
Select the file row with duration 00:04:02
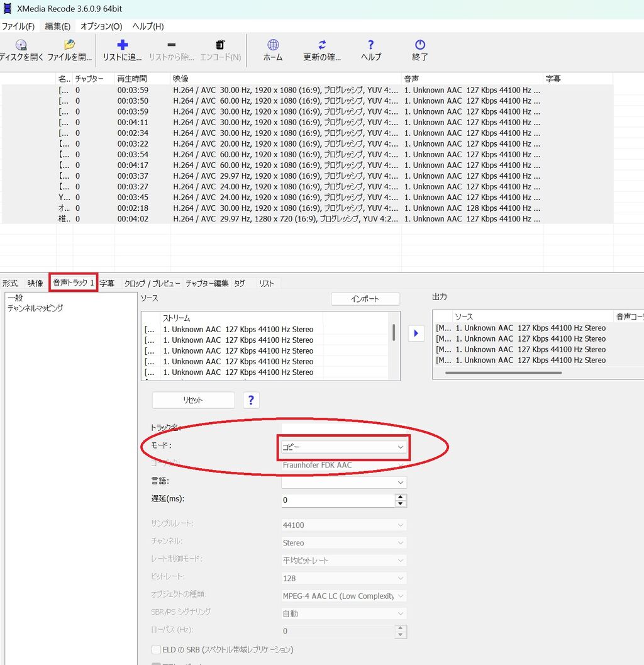tap(308, 219)
